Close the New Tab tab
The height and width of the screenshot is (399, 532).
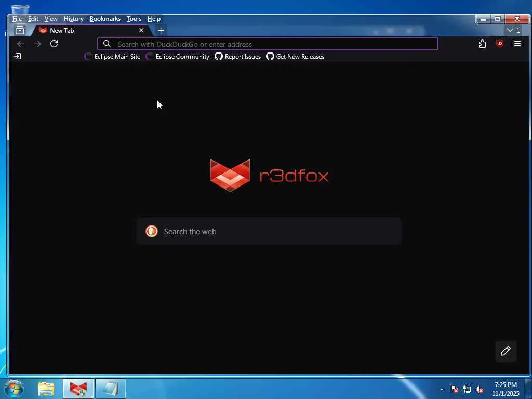[x=141, y=30]
